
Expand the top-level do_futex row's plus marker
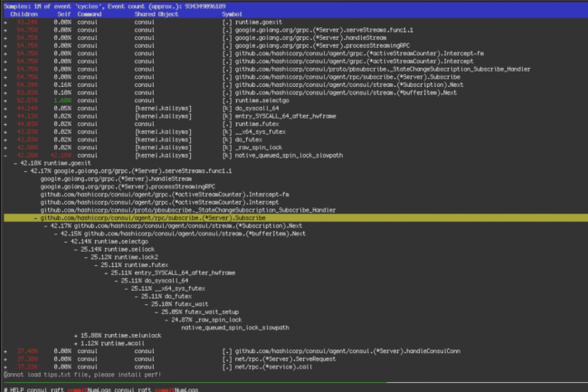point(5,140)
